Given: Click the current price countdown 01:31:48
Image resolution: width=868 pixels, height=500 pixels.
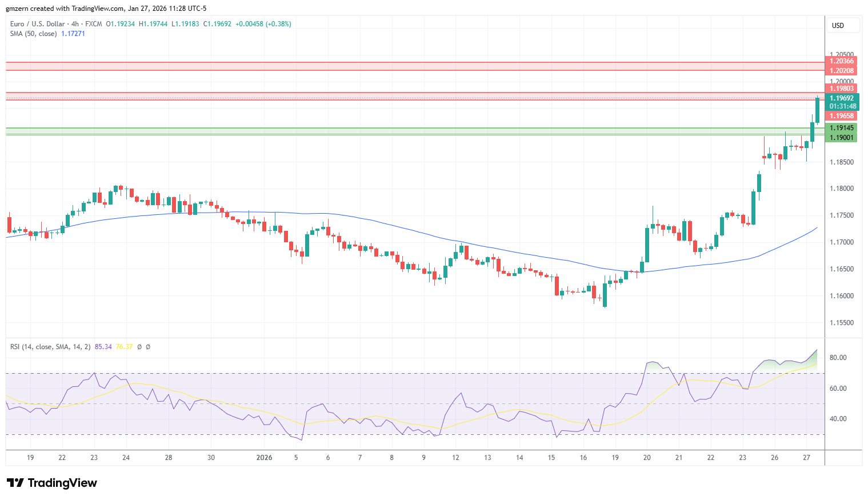Looking at the screenshot, I should [843, 106].
